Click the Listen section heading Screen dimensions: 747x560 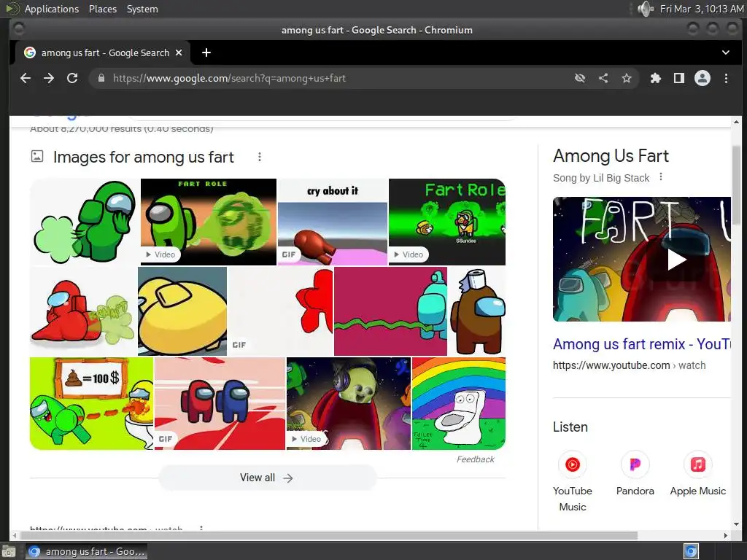click(570, 427)
